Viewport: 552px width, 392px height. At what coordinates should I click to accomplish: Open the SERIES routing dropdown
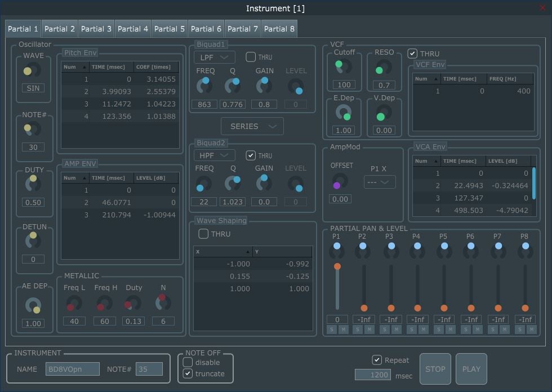[252, 126]
